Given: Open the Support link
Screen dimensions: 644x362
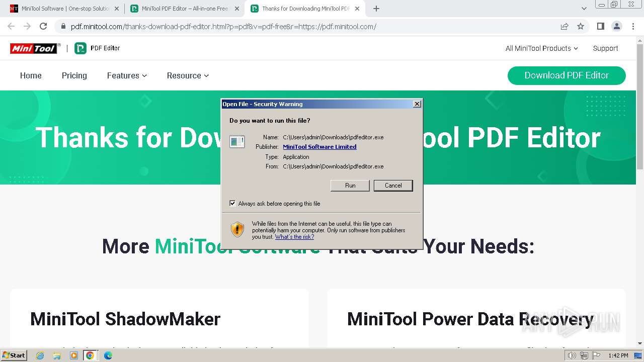Looking at the screenshot, I should pos(605,48).
